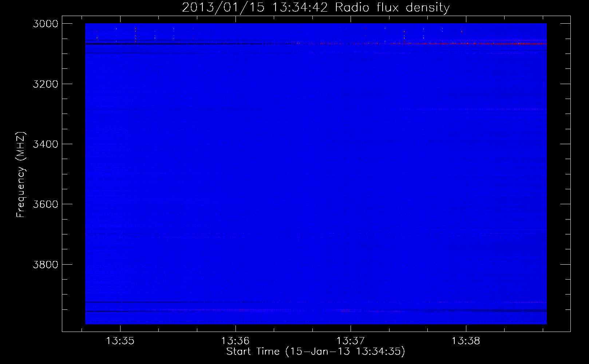Click the 13:35 time tick label
Image resolution: width=589 pixels, height=364 pixels.
120,341
